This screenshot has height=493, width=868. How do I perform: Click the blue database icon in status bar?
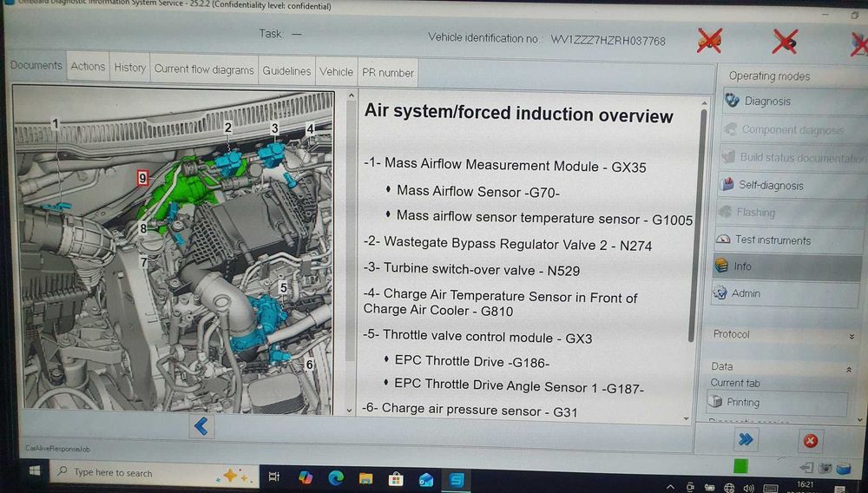click(843, 470)
